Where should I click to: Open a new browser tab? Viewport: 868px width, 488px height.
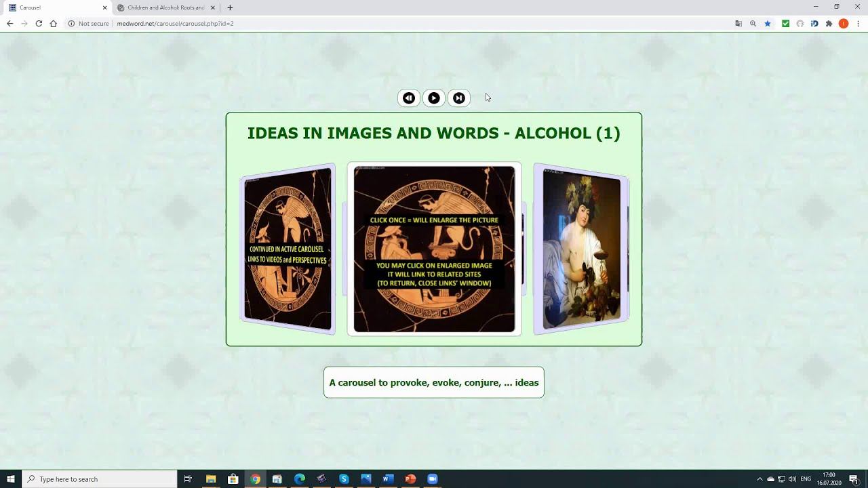230,7
